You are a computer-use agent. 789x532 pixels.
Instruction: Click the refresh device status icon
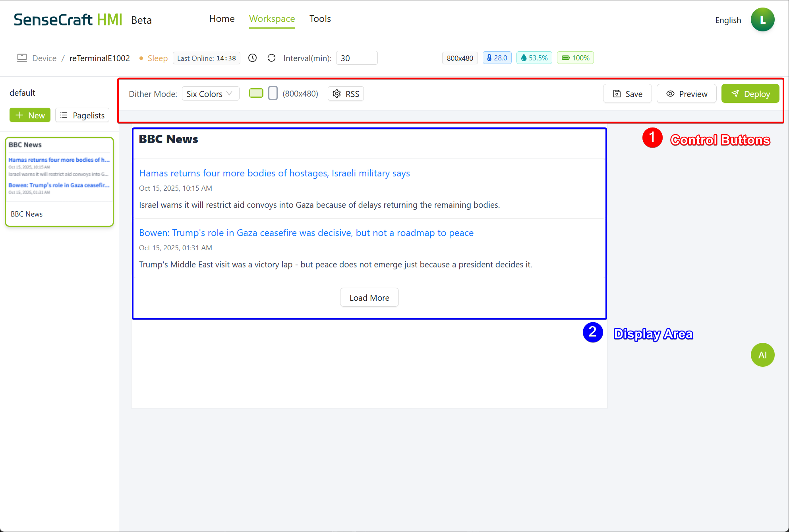(271, 58)
